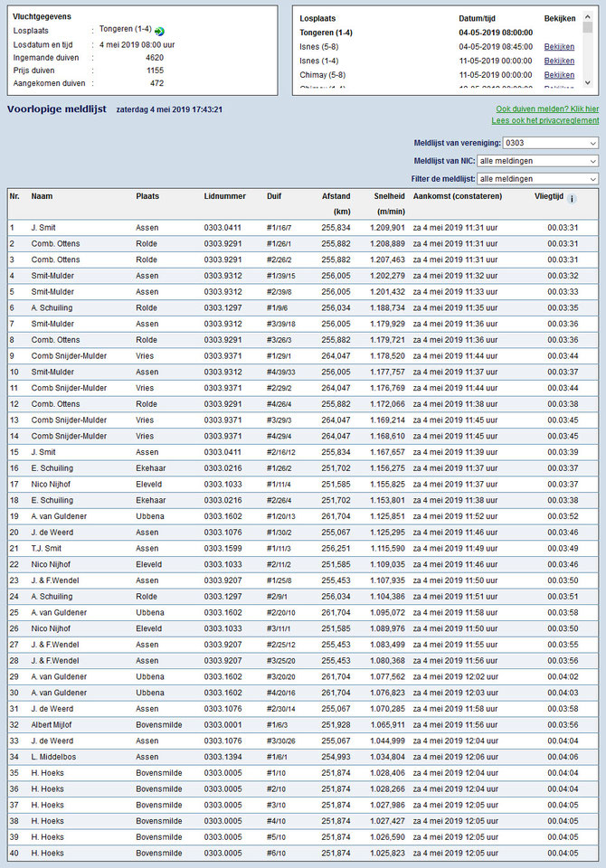Image resolution: width=606 pixels, height=868 pixels.
Task: Click Chimay (5-8) entry in Losplaats list
Action: point(324,75)
